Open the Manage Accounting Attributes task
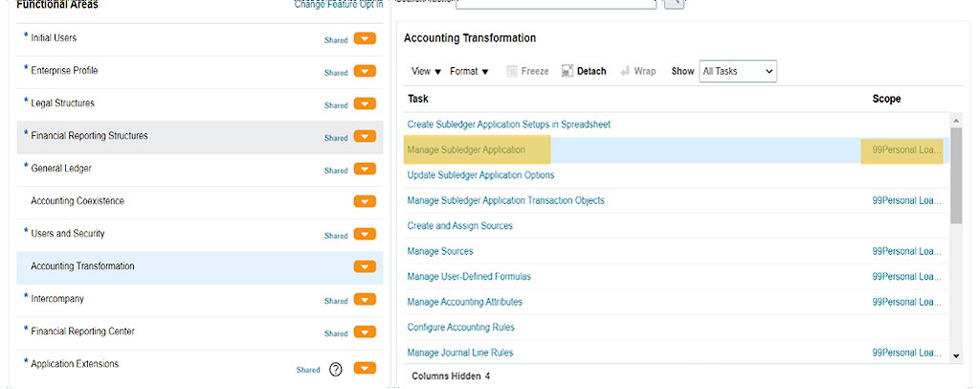980x389 pixels. pos(464,302)
